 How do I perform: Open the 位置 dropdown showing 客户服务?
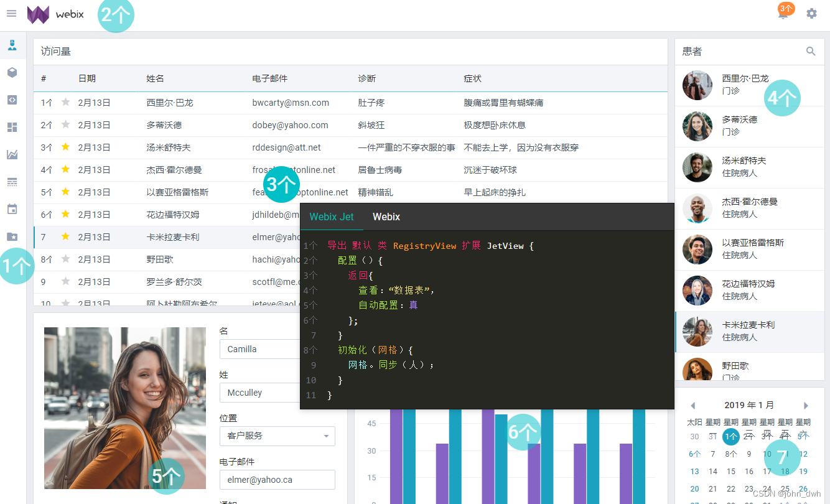coord(277,436)
